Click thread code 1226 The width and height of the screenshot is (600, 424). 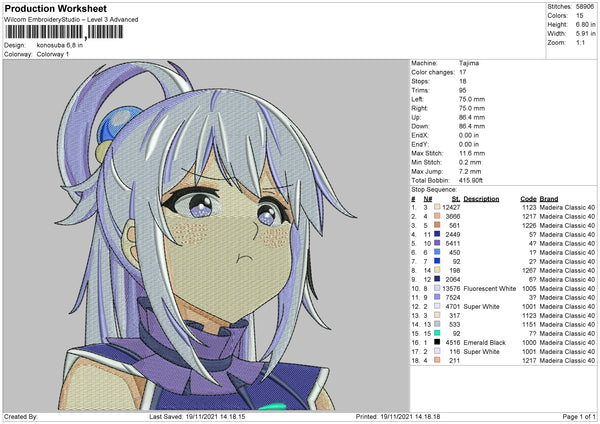(x=529, y=225)
